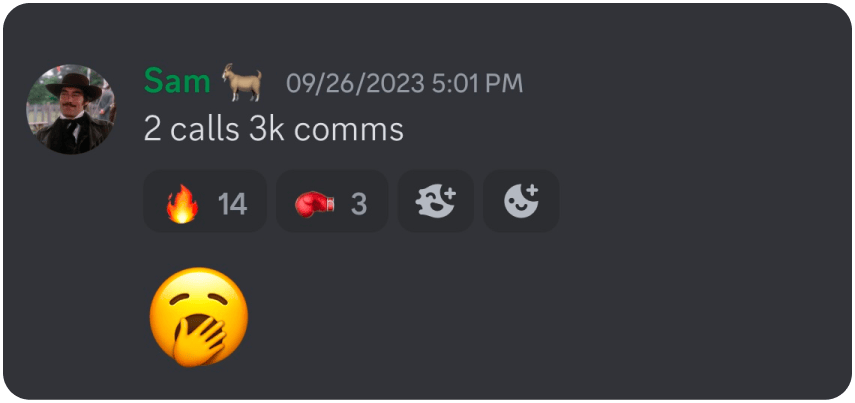Click the hat on the avatar photo
This screenshot has width=855, height=403.
point(74,86)
